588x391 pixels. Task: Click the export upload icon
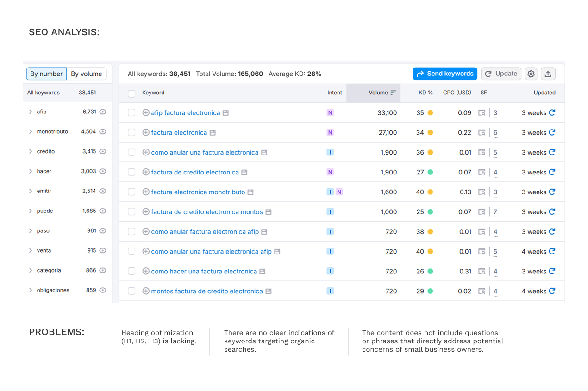point(548,74)
